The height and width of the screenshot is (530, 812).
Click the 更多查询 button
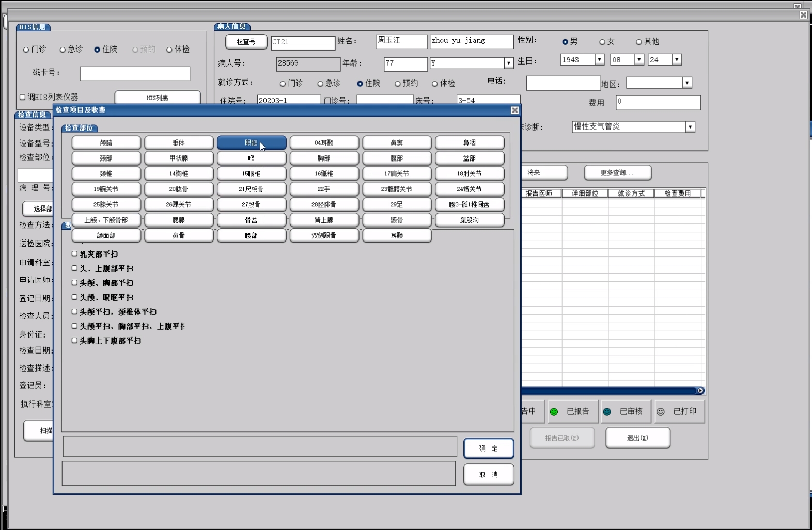tap(618, 173)
